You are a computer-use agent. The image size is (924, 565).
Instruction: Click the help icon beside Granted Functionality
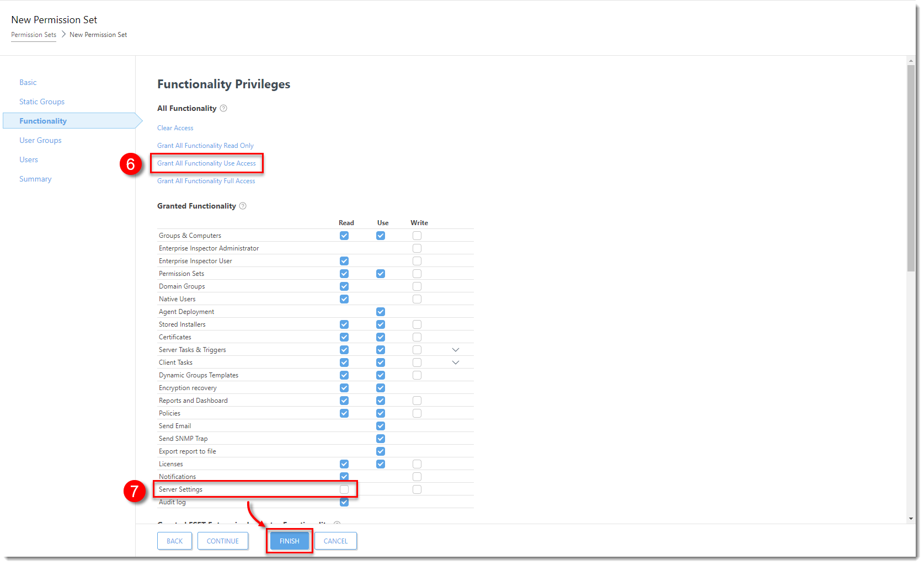click(243, 206)
